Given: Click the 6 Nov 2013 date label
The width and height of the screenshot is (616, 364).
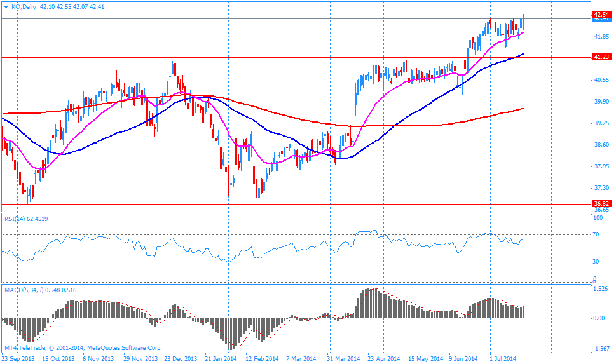Looking at the screenshot, I should (98, 358).
